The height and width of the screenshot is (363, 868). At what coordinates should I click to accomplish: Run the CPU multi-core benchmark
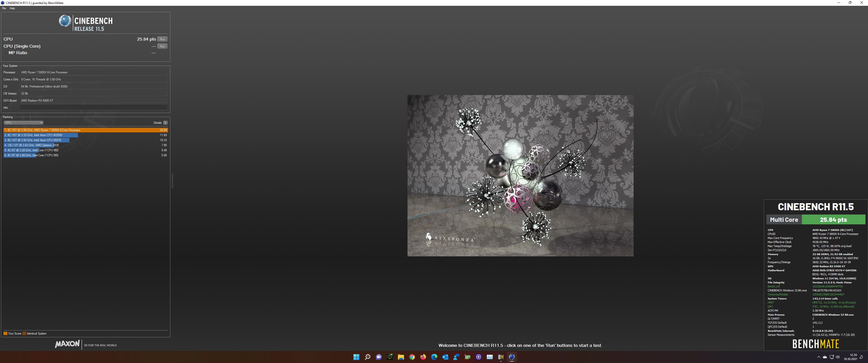[x=162, y=39]
